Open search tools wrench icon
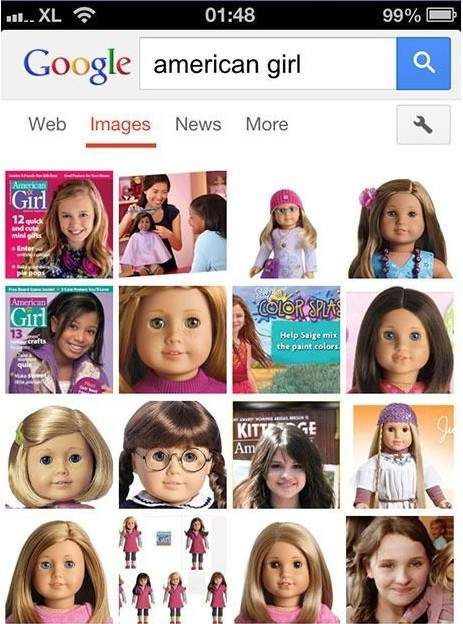 424,125
